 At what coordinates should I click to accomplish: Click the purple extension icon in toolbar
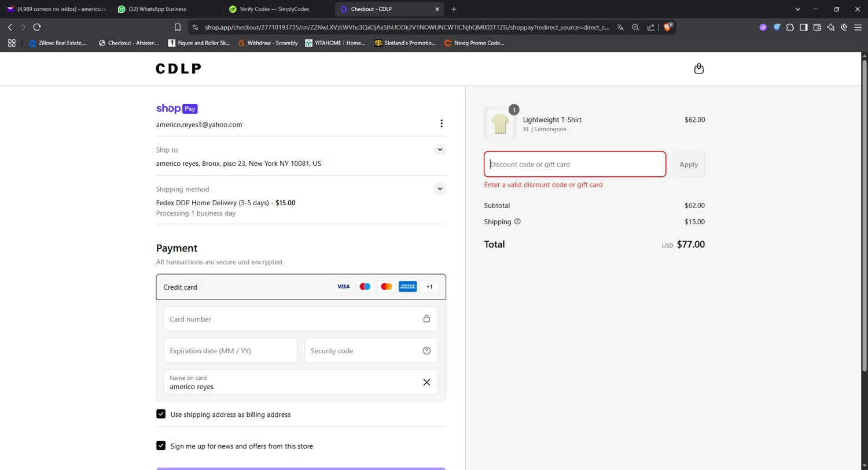(x=763, y=27)
